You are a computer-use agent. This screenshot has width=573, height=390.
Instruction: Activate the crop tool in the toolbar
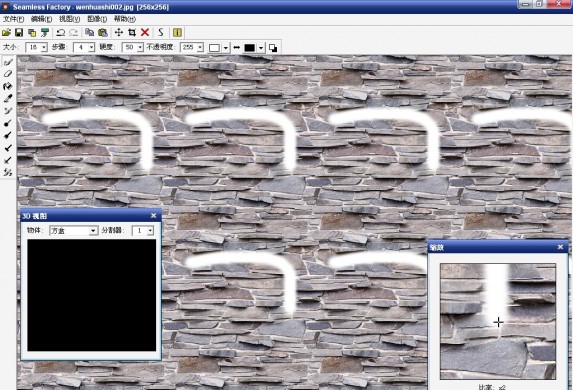[132, 33]
